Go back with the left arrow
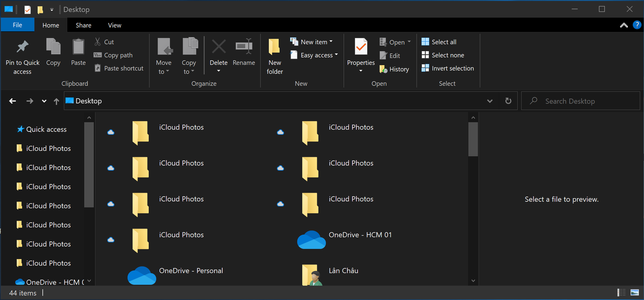 [13, 101]
